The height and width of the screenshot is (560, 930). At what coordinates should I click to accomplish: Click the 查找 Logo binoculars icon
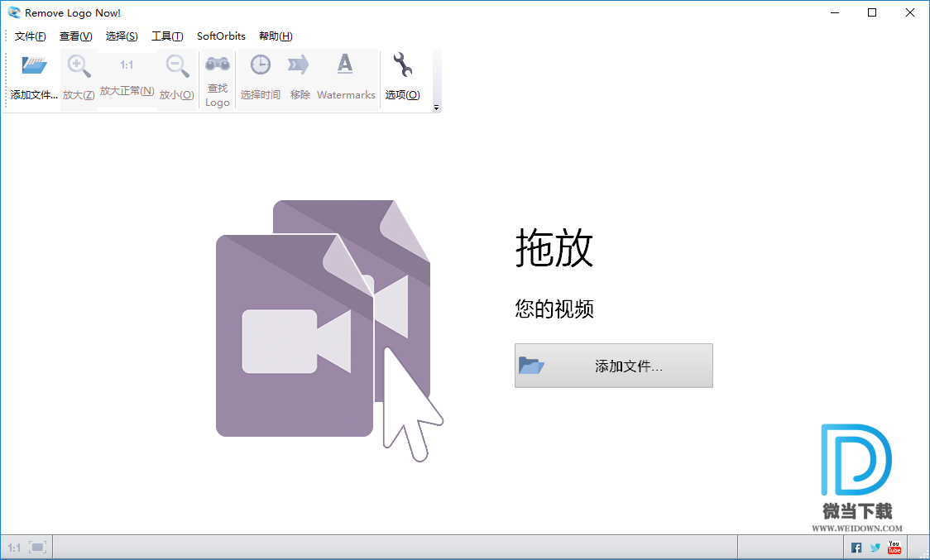217,63
